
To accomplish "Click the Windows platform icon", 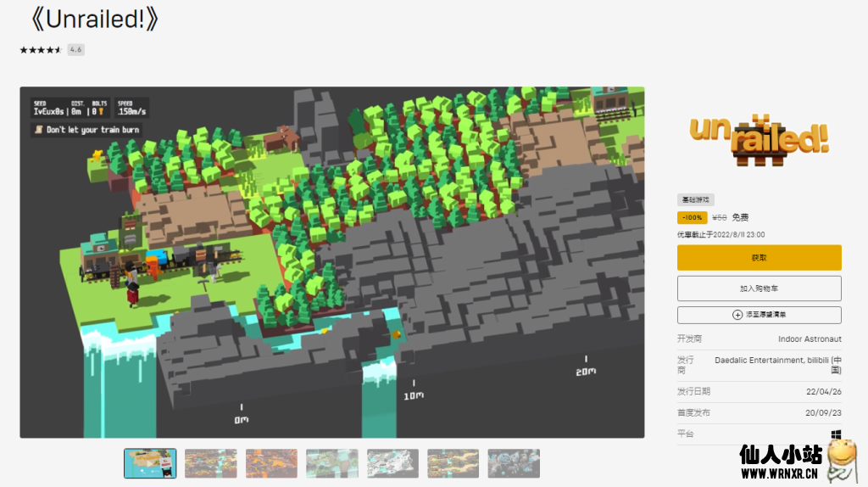I will 836,434.
